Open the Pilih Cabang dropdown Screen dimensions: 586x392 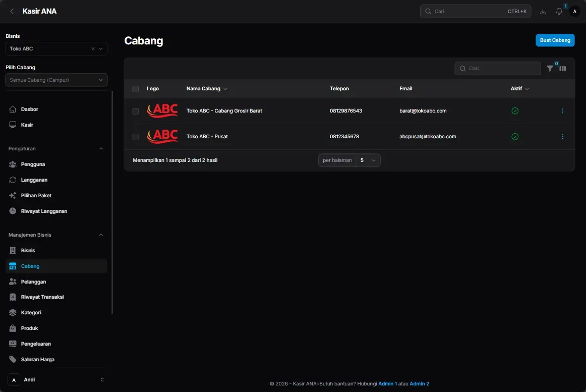pos(56,80)
